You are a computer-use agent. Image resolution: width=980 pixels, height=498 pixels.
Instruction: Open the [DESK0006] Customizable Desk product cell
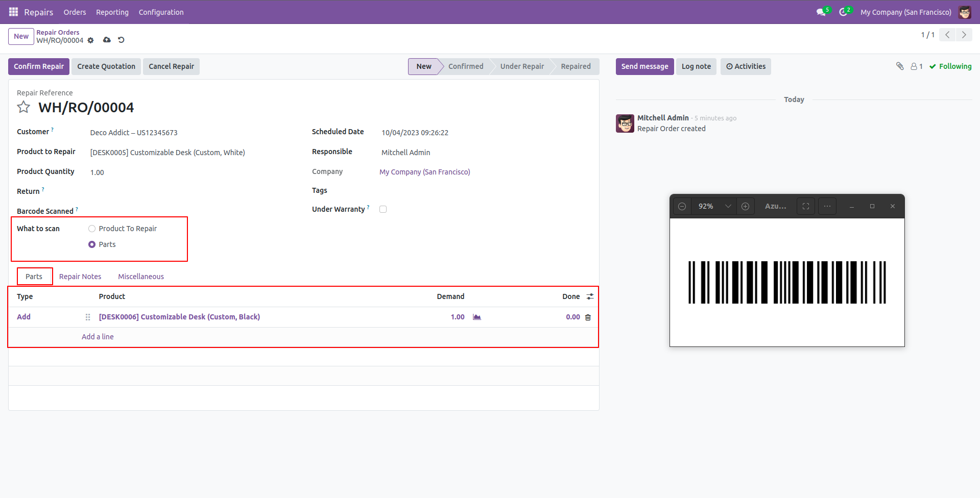179,317
